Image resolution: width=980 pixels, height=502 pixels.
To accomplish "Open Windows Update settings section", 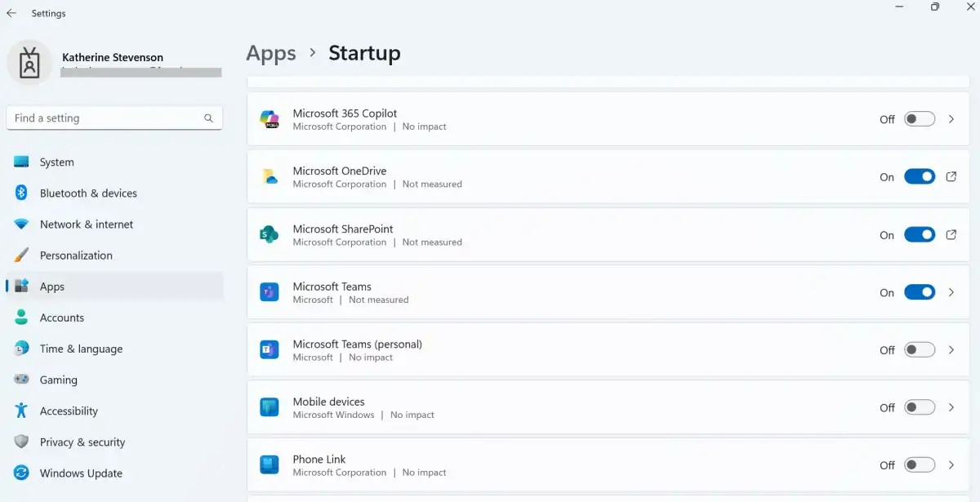I will 81,473.
